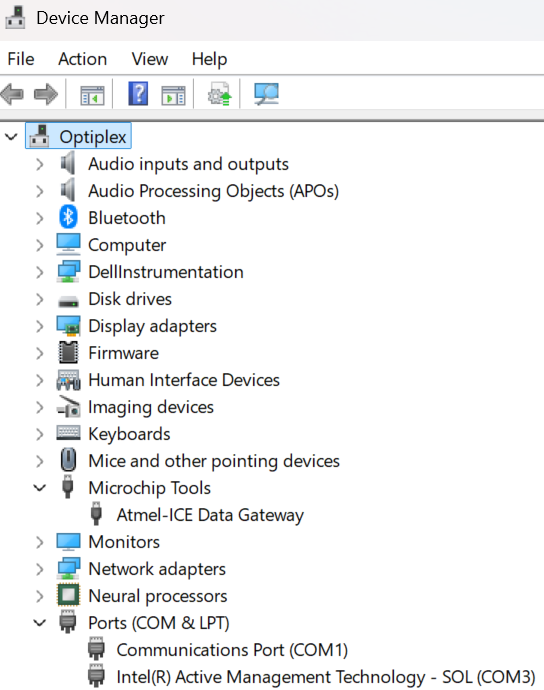Click the Keyboards category icon
The width and height of the screenshot is (544, 690).
click(69, 433)
